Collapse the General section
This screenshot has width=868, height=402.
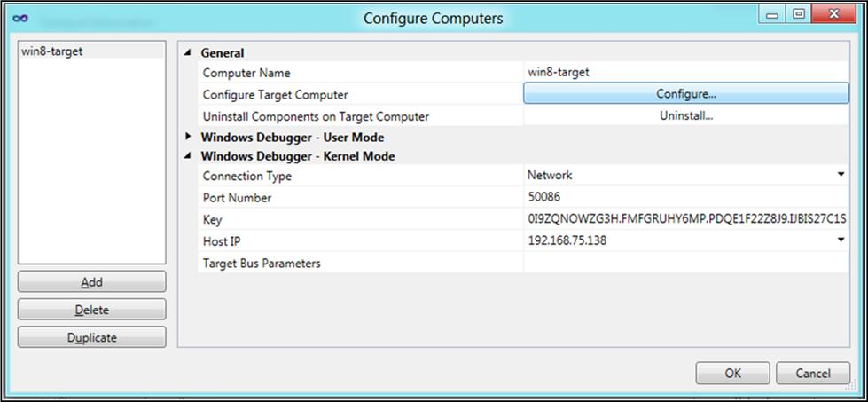[x=188, y=53]
